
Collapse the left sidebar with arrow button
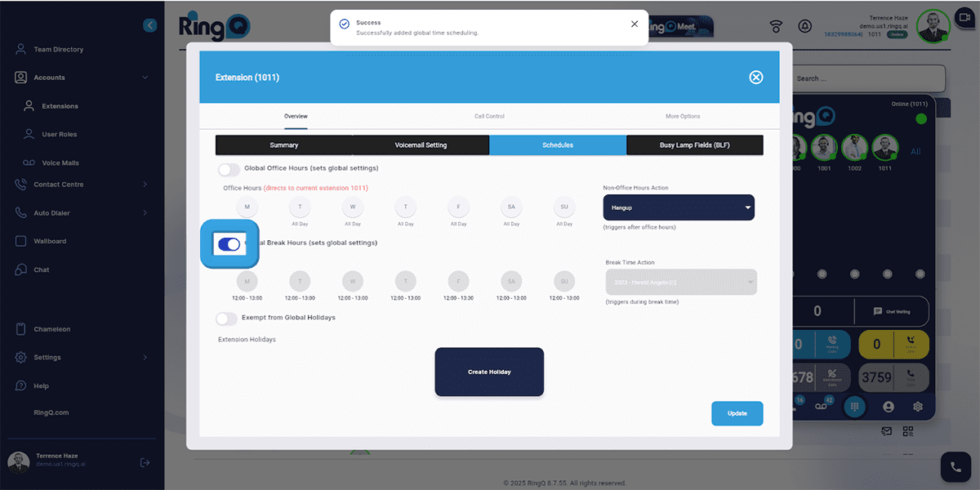[149, 25]
